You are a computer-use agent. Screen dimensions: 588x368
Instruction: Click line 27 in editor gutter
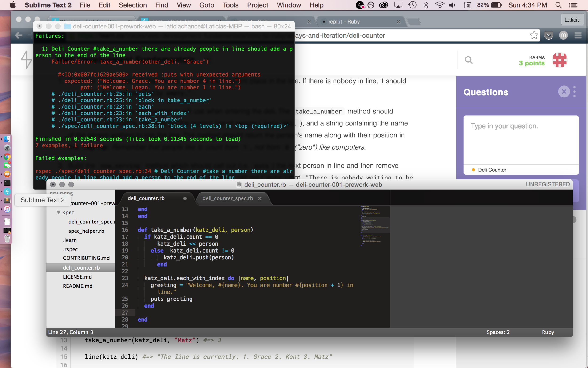pos(125,313)
